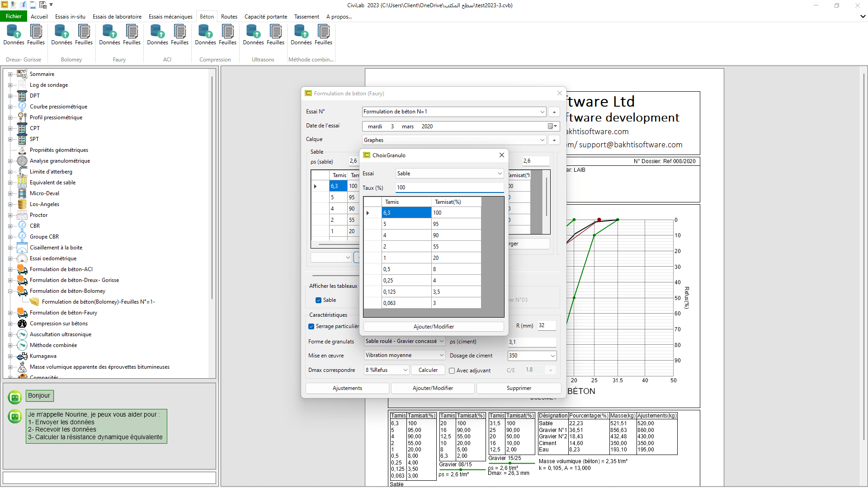Viewport: 868px width, 488px height.
Task: Open Données icon in Faury group
Action: coord(109,35)
